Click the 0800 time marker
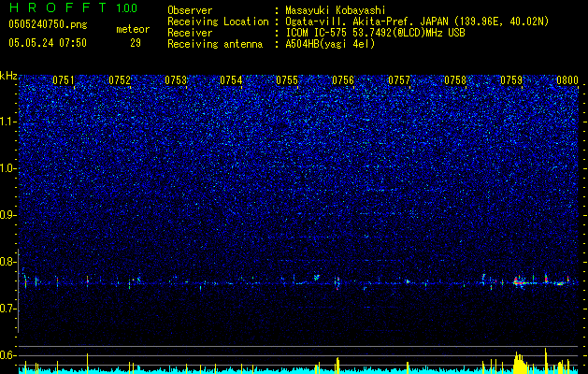The width and height of the screenshot is (588, 374). [x=567, y=79]
